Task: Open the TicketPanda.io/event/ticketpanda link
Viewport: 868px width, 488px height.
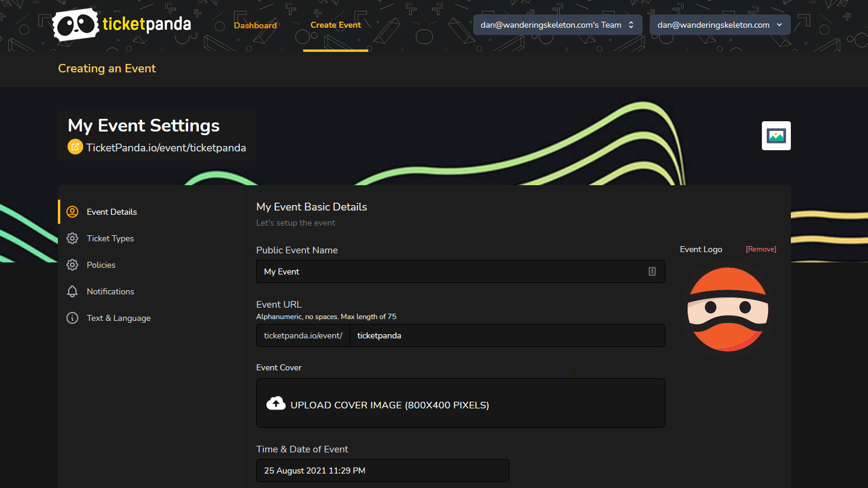Action: [x=166, y=147]
